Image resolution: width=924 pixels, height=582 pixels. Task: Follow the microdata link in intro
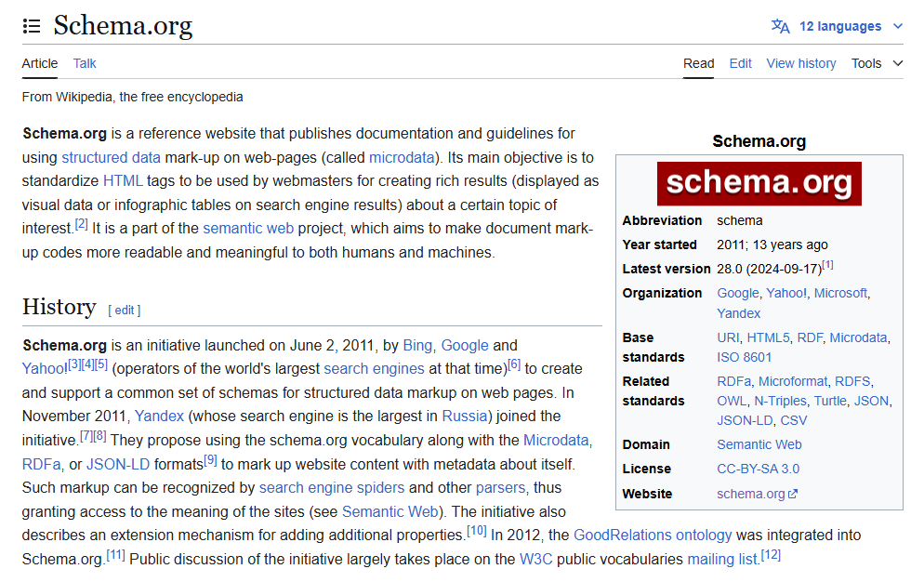click(402, 157)
